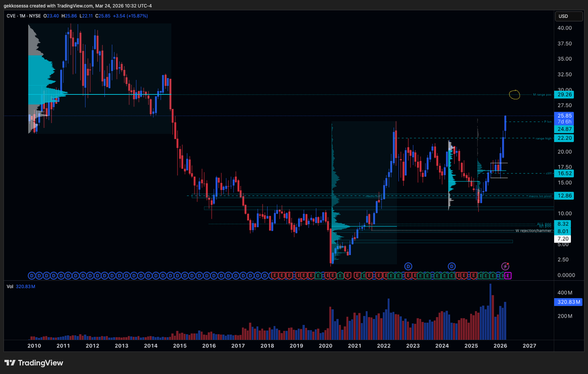Click the 'W rejection/hammer' line text
The height and width of the screenshot is (374, 588).
[x=534, y=230]
